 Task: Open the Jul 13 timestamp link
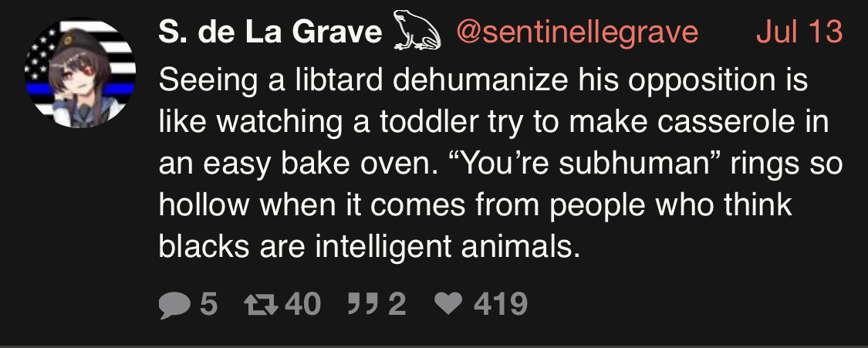[x=799, y=33]
